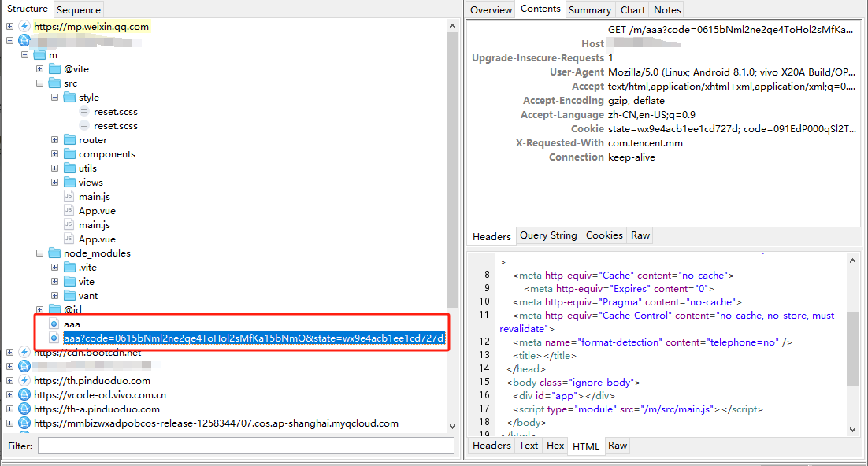Click the mp.weixin.qq.com lightning host icon

point(24,26)
